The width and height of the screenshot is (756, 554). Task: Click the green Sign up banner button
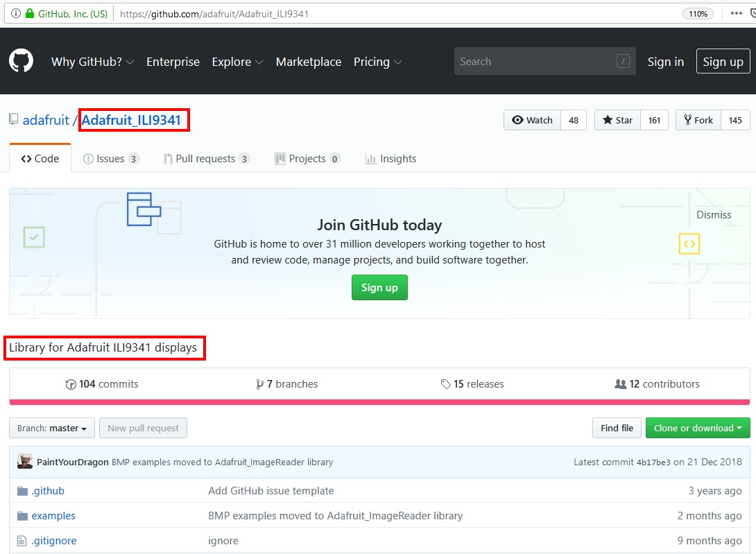(x=379, y=287)
